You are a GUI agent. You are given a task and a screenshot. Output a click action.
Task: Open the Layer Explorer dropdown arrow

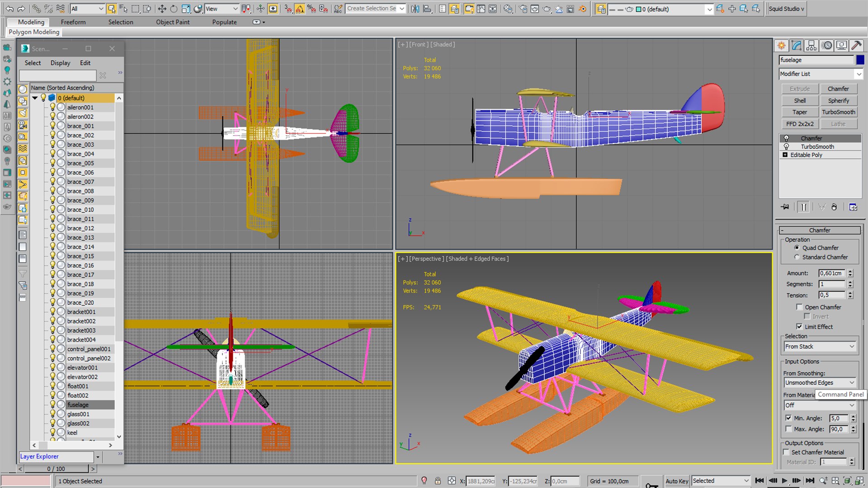pos(98,457)
